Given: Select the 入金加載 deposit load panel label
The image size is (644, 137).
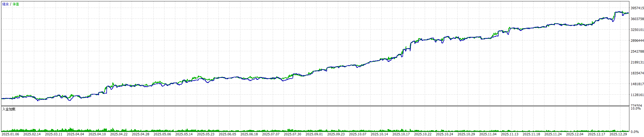Looking at the screenshot, I should click(9, 109).
